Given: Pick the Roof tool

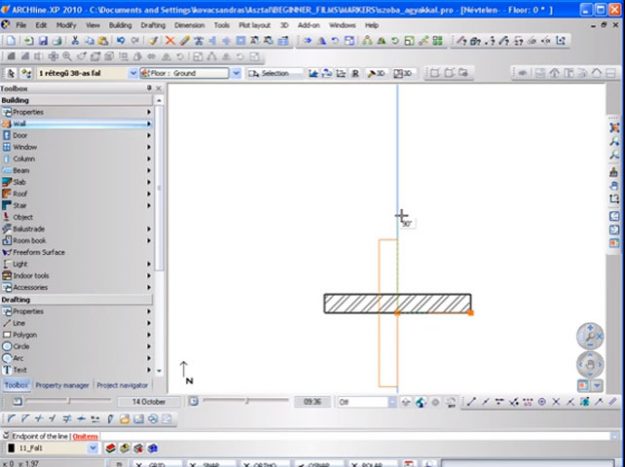Looking at the screenshot, I should [x=21, y=194].
